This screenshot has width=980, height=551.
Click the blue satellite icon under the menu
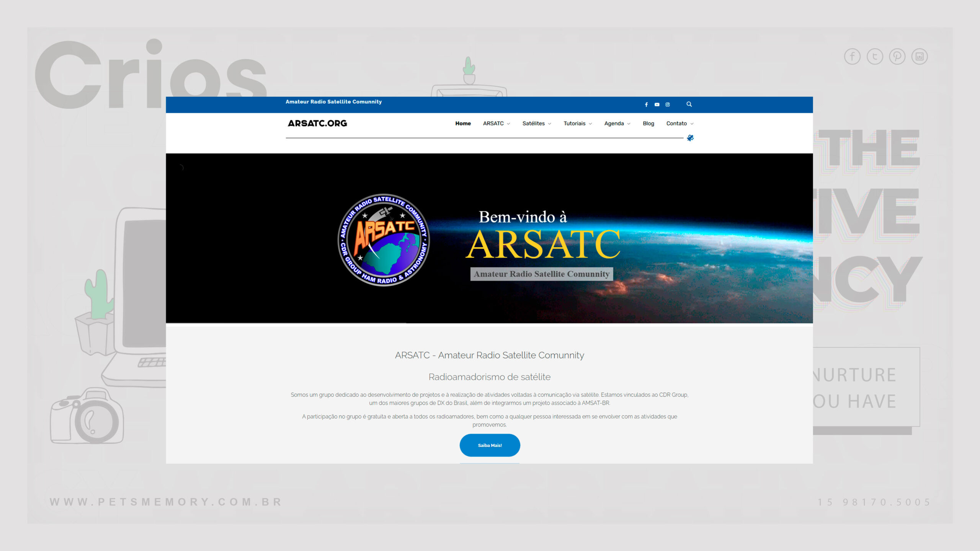690,138
